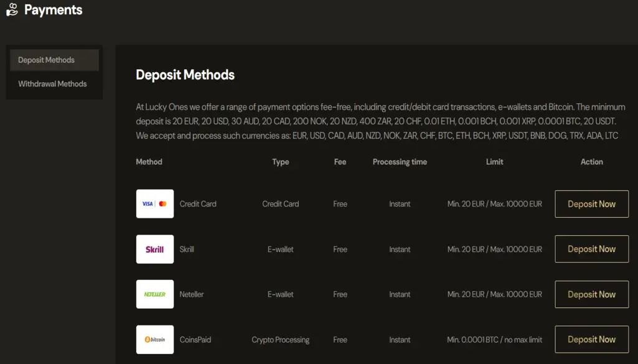Click the Payments hand-coin icon
Screen dimensions: 638x364
[12, 9]
